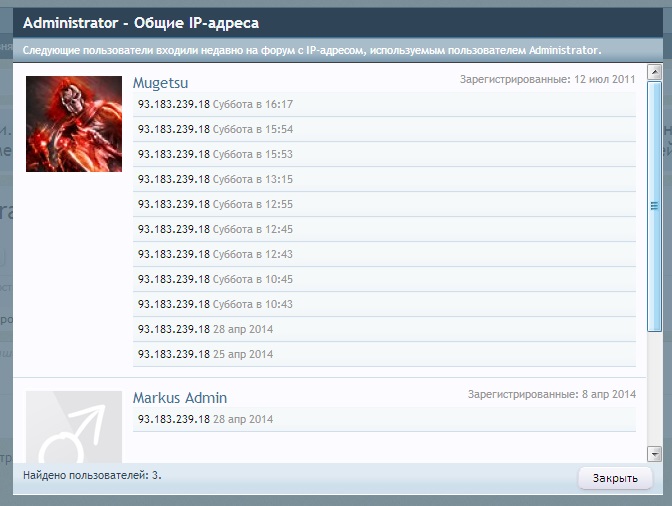This screenshot has width=672, height=506.
Task: Select IP entry Суббота в 15:53
Action: pos(384,154)
